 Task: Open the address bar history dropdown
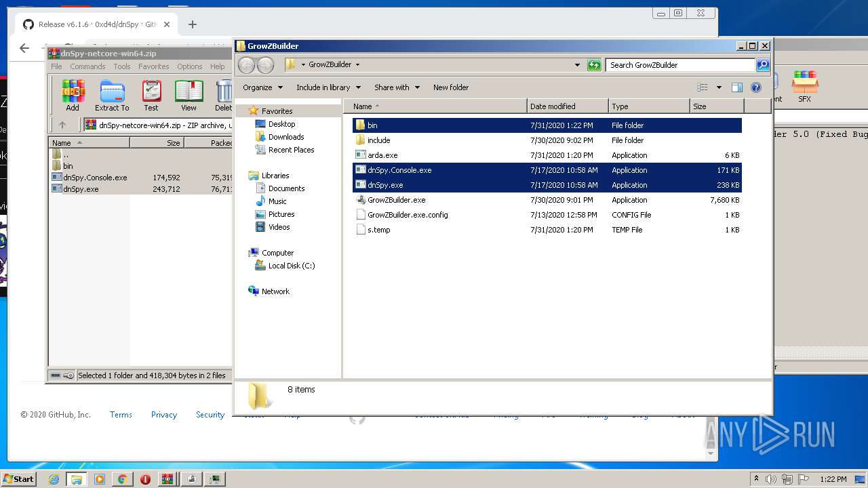click(x=577, y=65)
